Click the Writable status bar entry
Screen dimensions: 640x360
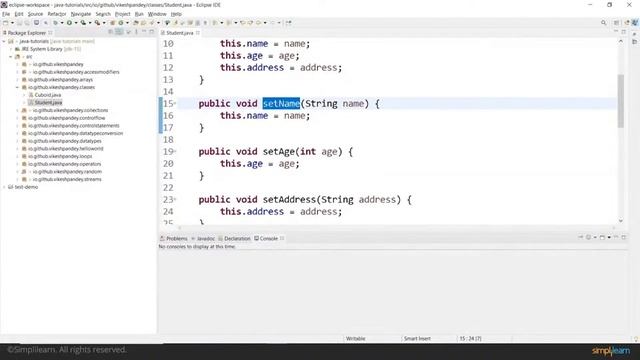pyautogui.click(x=356, y=338)
